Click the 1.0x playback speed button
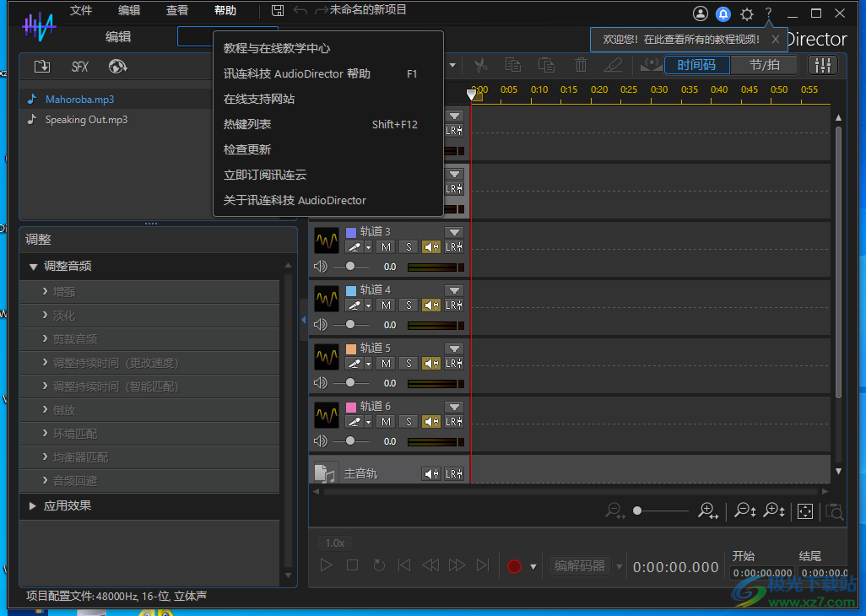 335,543
